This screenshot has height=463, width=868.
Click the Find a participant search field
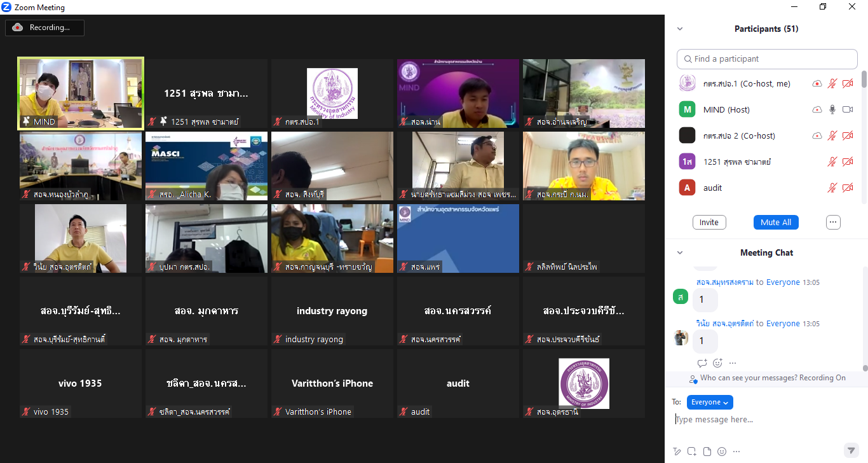click(767, 59)
